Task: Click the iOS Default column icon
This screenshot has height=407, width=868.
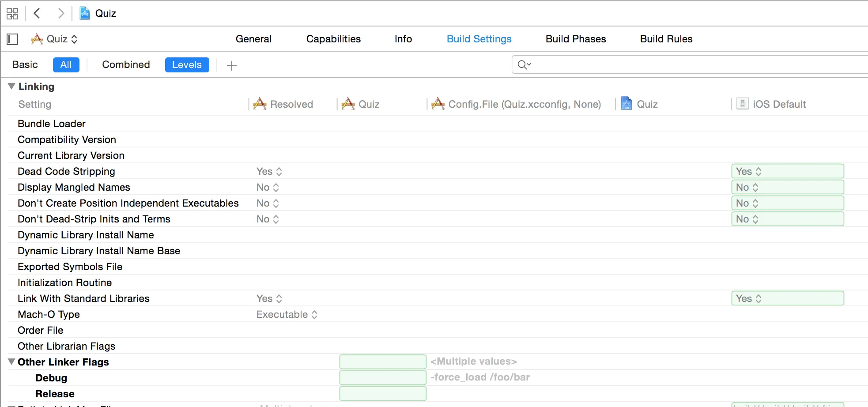Action: (743, 104)
